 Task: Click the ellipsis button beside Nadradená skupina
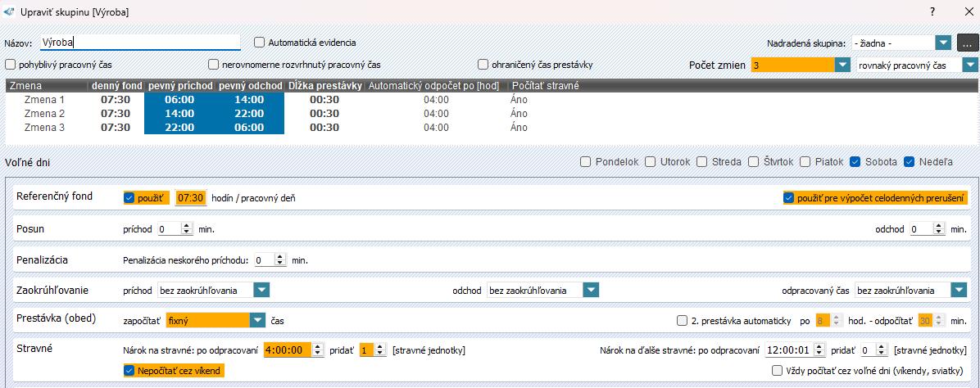coord(968,43)
